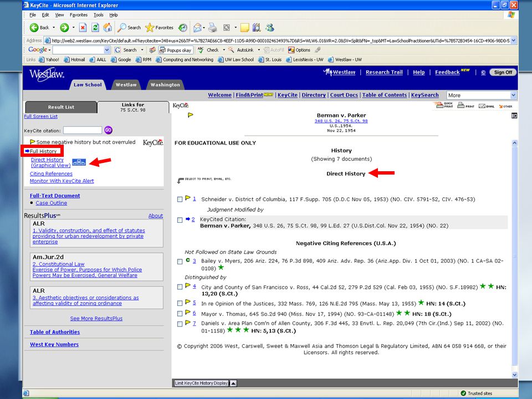Screen dimensions: 532x399
Task: Click the Other delivery options icon
Action: (505, 106)
